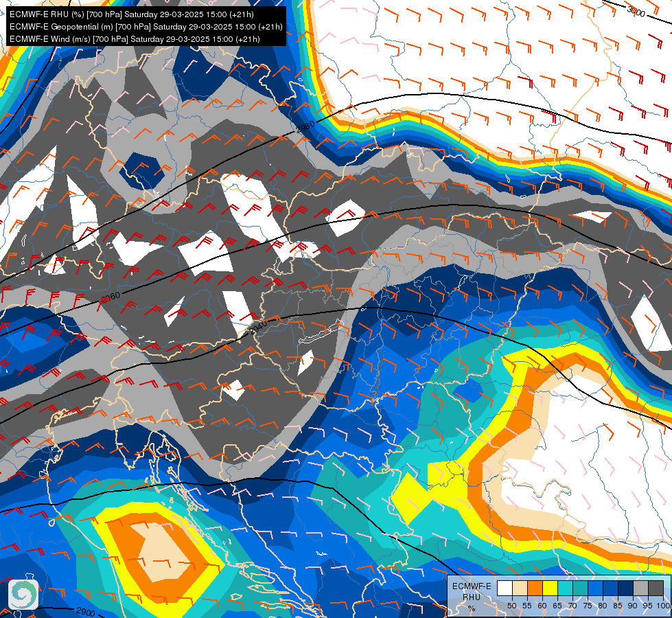Image resolution: width=672 pixels, height=618 pixels.
Task: Select the orange 55-60% legend swatch
Action: point(535,588)
